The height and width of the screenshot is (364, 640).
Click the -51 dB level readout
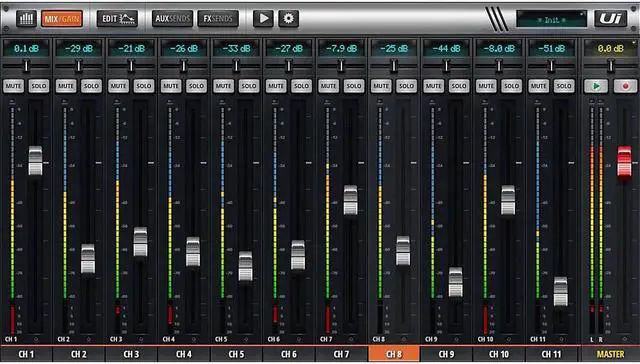pos(551,49)
